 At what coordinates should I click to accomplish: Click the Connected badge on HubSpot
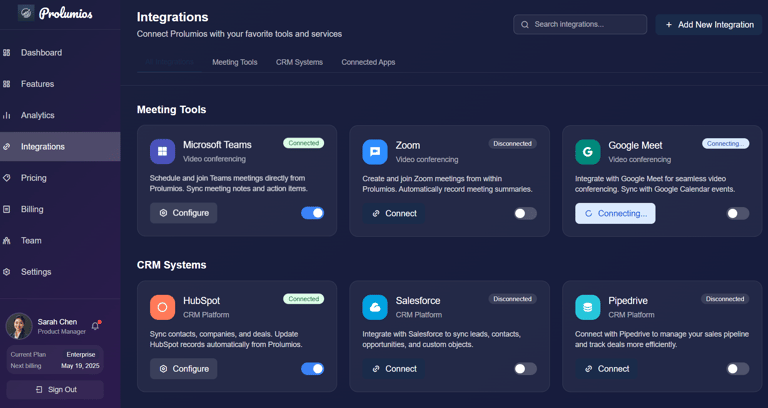[304, 299]
